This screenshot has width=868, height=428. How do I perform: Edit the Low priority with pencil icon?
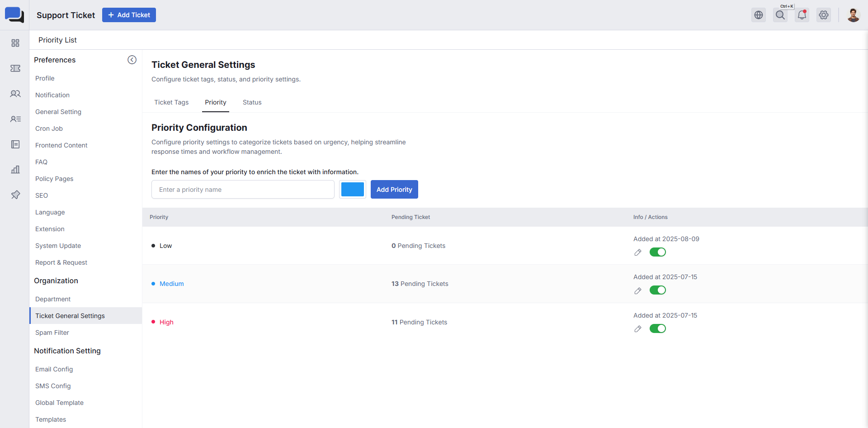click(x=638, y=252)
